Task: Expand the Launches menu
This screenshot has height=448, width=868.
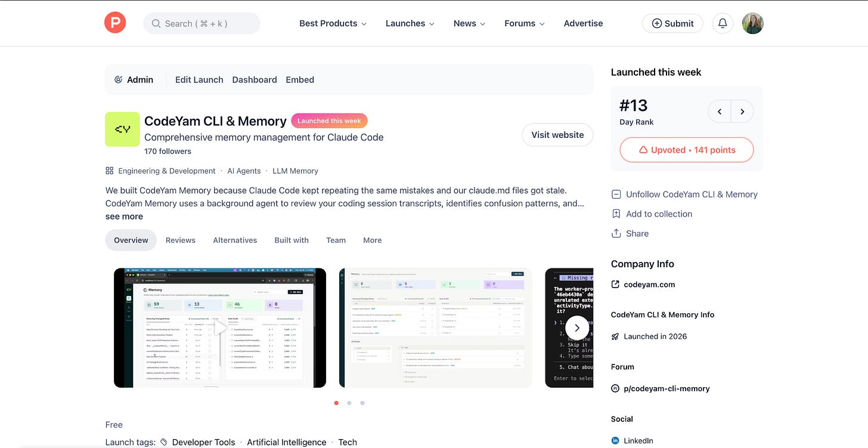Action: click(410, 23)
